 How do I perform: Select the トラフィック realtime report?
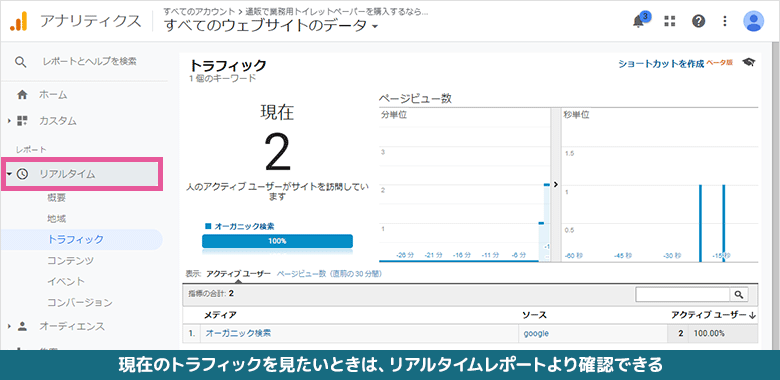coord(76,239)
